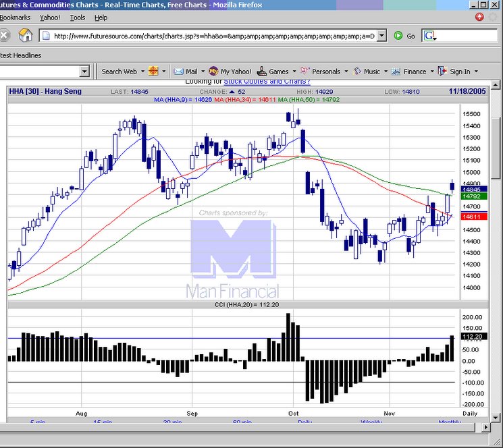Maximize the Firefox window
The height and width of the screenshot is (448, 503).
click(483, 5)
